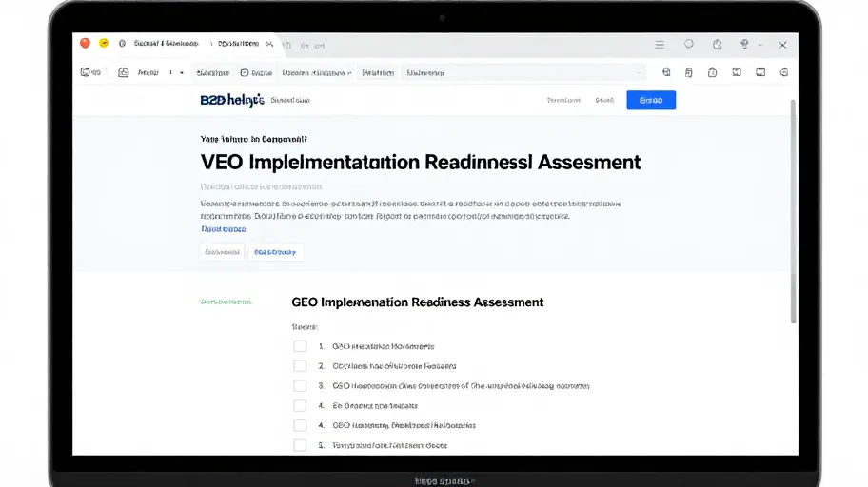Screen dimensions: 868x487
Task: Click the large 'VEO Implelmentatation Readinnessl Assesment' title
Action: pyautogui.click(x=421, y=162)
